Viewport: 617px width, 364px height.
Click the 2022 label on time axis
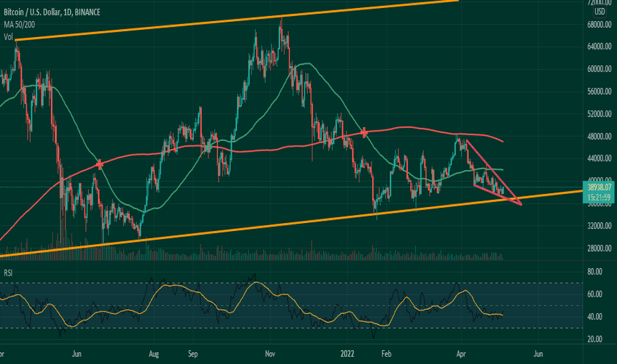347,354
